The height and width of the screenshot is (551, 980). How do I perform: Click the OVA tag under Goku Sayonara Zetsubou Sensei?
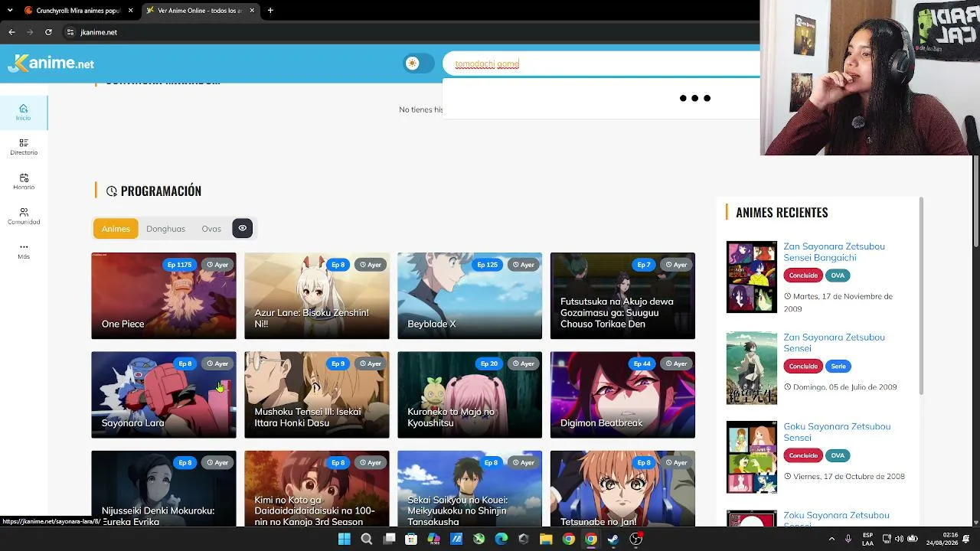(x=838, y=455)
